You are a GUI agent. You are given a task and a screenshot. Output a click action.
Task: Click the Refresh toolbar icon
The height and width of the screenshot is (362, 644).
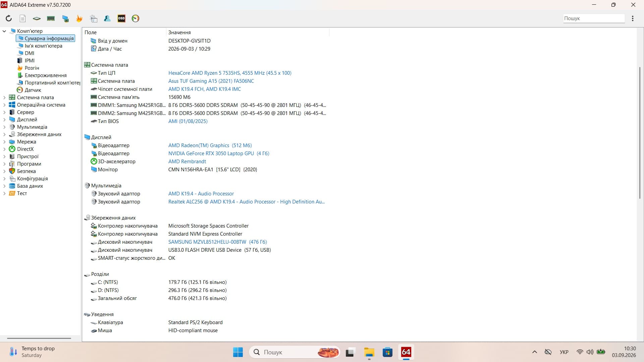pos(9,18)
